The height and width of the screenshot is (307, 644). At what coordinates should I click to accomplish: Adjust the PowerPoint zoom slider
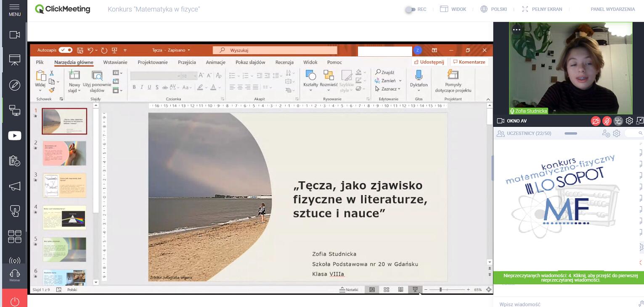(x=440, y=290)
